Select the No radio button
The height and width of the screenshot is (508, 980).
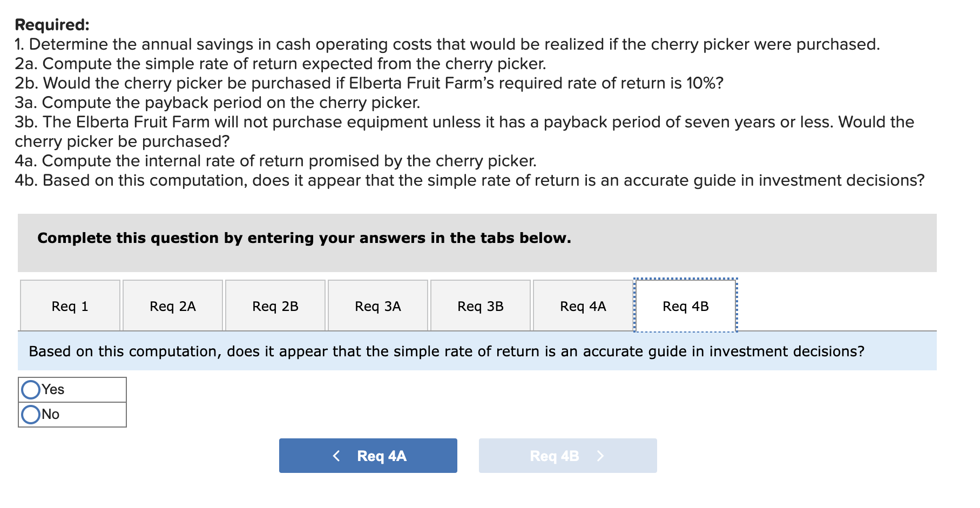pos(31,414)
